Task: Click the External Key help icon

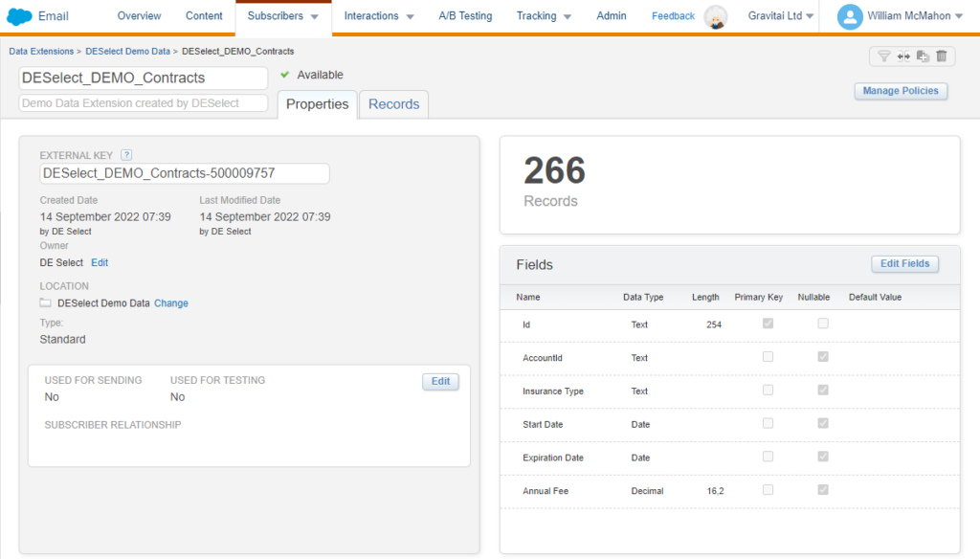Action: pyautogui.click(x=126, y=155)
